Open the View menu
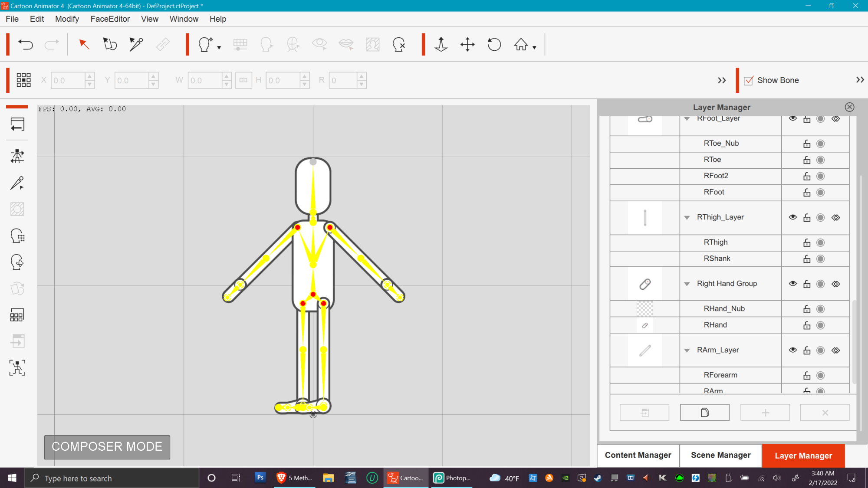 (x=149, y=19)
